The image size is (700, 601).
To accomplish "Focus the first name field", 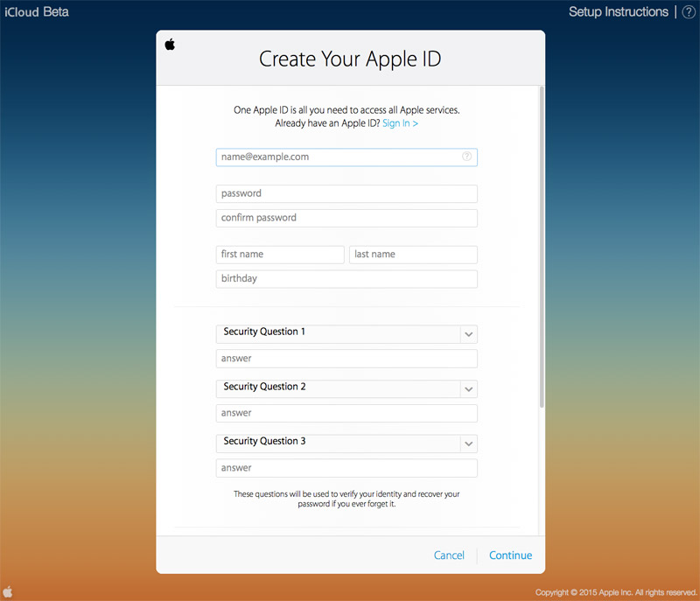I will pyautogui.click(x=280, y=255).
